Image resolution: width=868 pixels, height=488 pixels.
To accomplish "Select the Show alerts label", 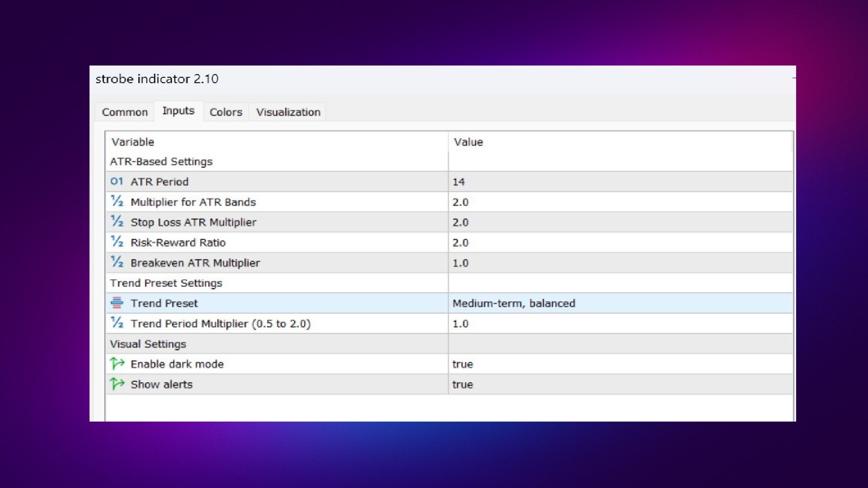I will pos(161,385).
